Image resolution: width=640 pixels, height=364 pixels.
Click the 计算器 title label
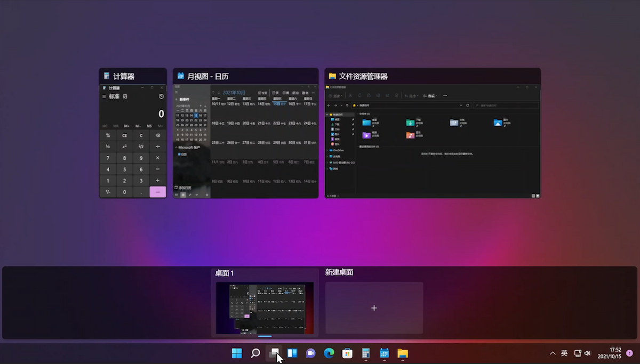124,76
